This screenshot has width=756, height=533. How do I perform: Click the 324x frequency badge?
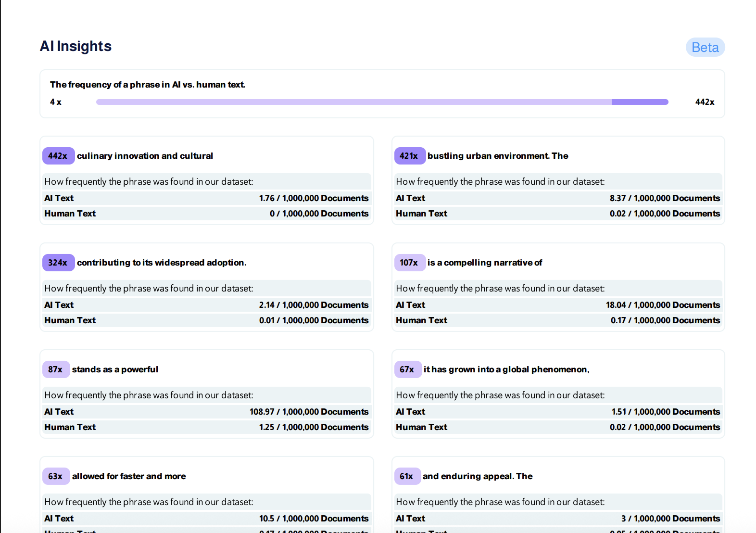(58, 263)
